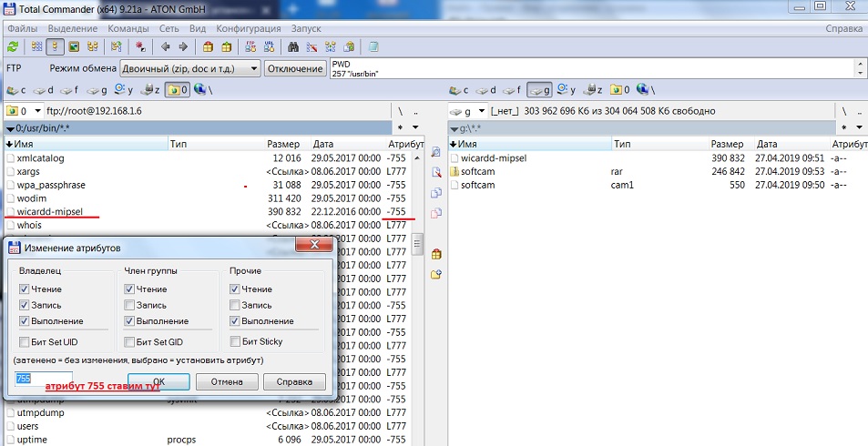This screenshot has height=446, width=868.
Task: Select drive d in left drive bar
Action: (45, 90)
